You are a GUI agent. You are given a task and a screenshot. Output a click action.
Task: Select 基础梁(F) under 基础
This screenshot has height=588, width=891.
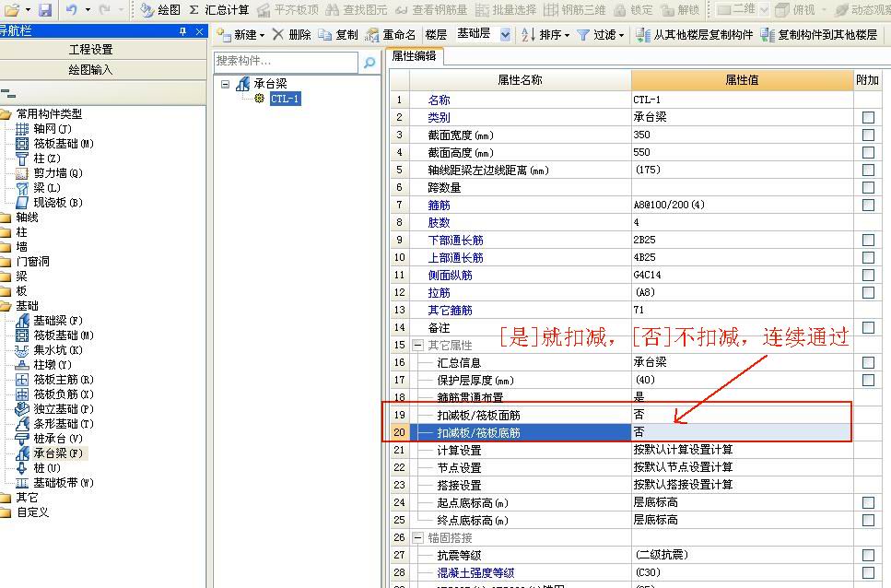49,321
